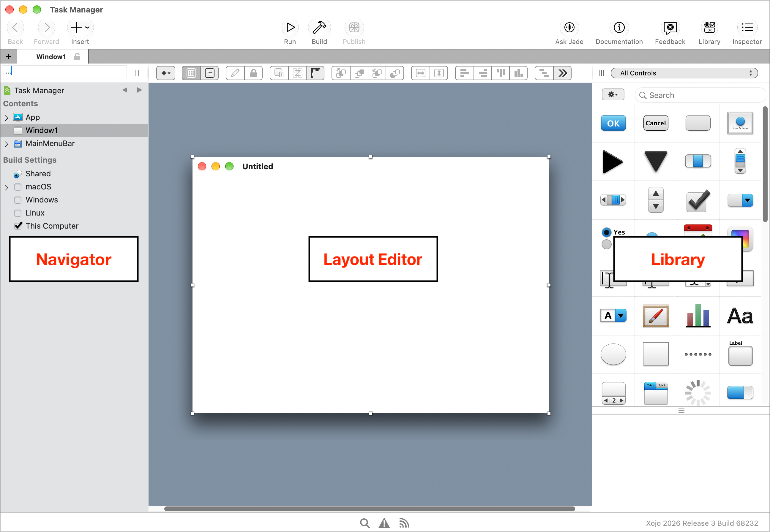Toggle the Inspector panel
This screenshot has height=532, width=770.
(747, 28)
